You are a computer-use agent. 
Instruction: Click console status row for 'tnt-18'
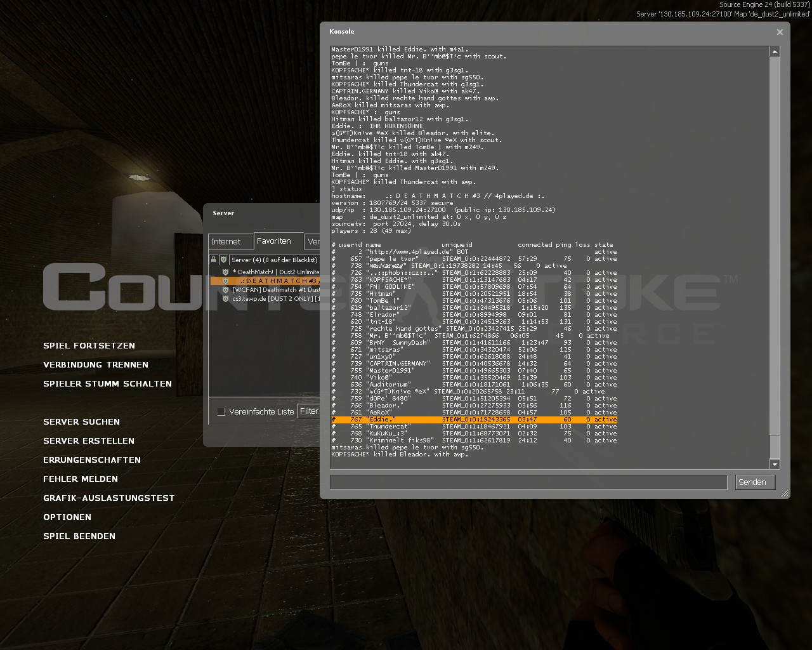point(474,322)
